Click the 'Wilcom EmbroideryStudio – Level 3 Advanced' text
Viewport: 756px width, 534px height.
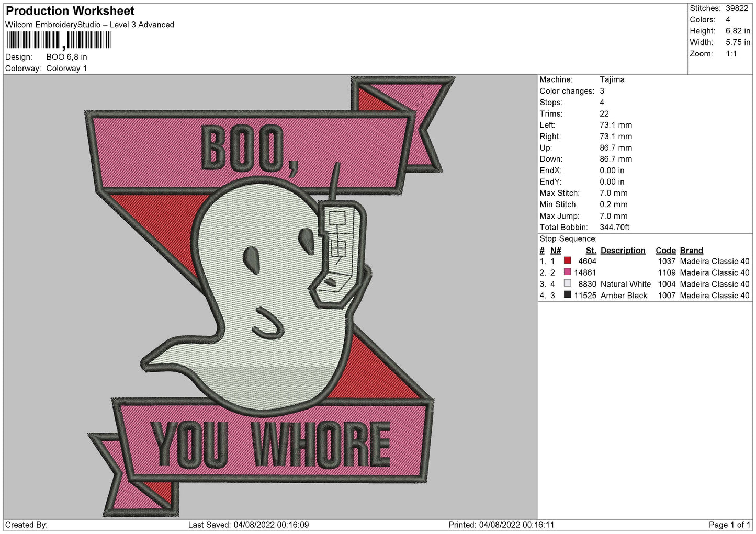click(x=89, y=25)
